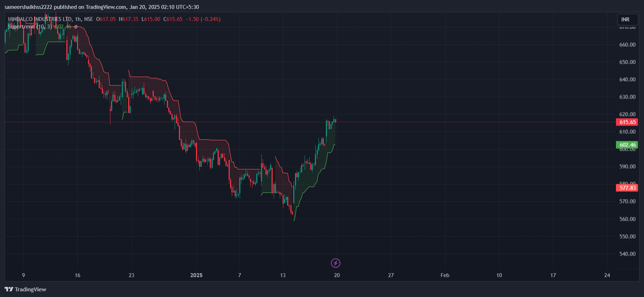Click the 590.00 price axis label
This screenshot has height=297, width=644.
pyautogui.click(x=627, y=166)
